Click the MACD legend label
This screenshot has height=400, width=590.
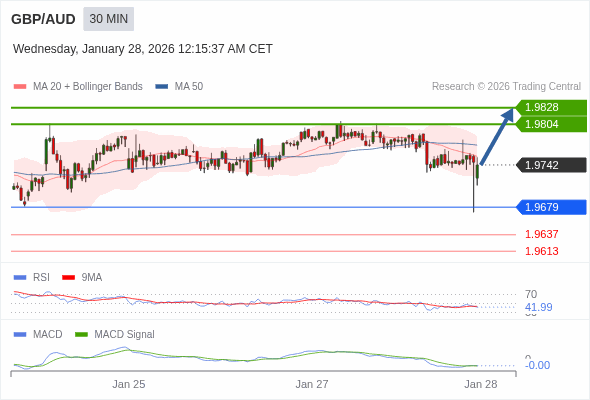[x=47, y=334]
